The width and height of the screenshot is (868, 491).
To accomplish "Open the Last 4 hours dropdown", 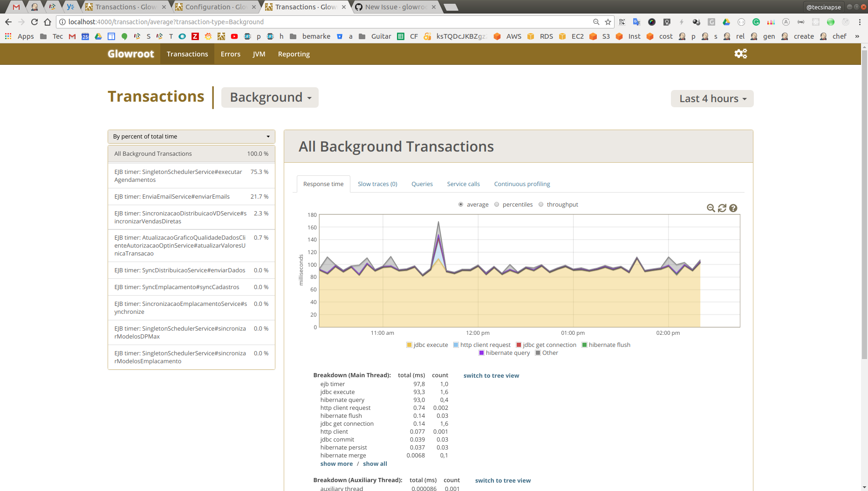I will (712, 98).
